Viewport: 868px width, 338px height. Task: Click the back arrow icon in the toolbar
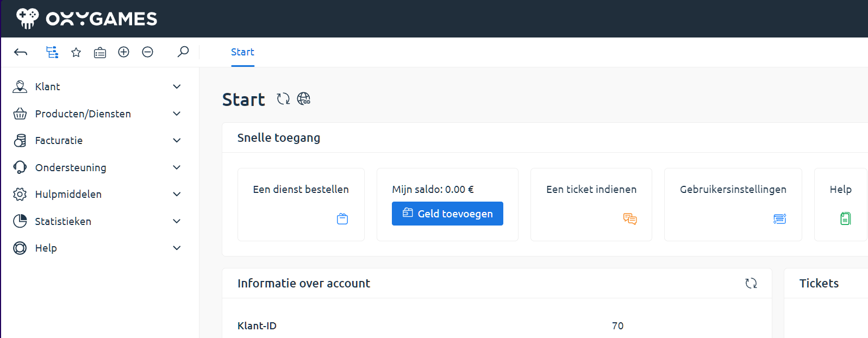click(21, 52)
